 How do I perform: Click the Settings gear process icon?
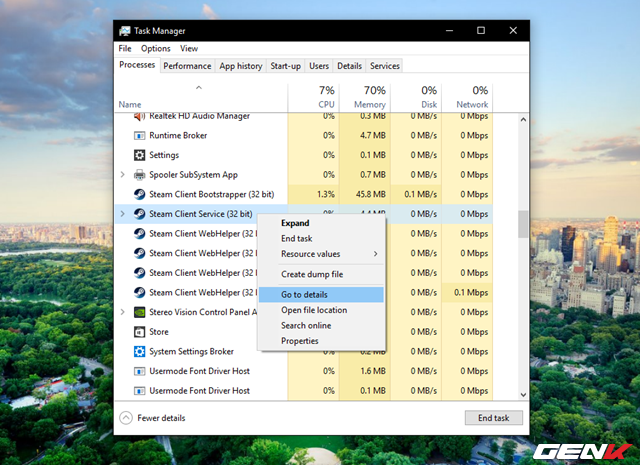[x=140, y=155]
